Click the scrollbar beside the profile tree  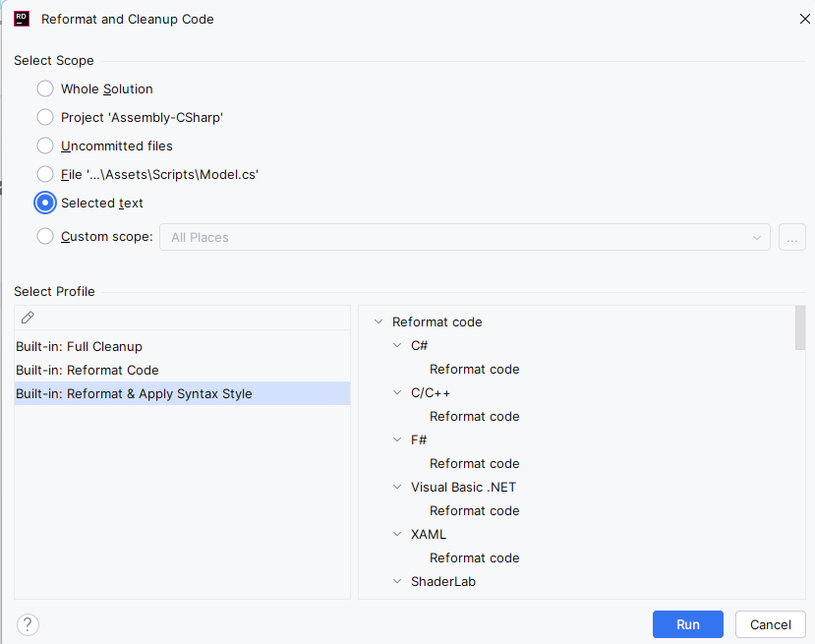click(798, 334)
